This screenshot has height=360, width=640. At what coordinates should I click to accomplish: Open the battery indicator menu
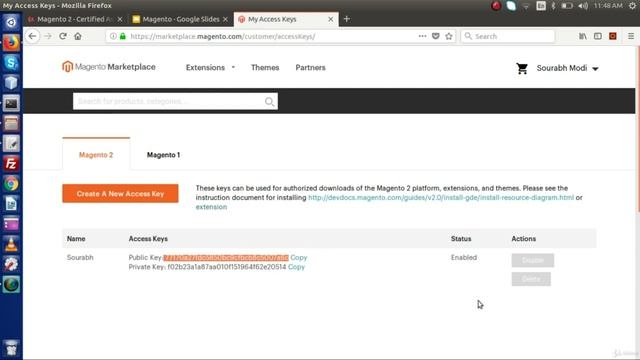[x=567, y=6]
